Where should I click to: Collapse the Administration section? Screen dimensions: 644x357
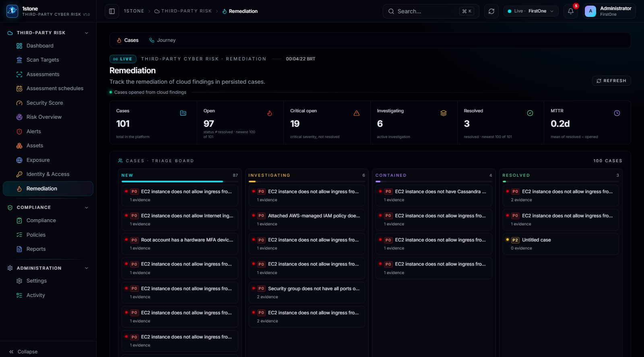[87, 268]
